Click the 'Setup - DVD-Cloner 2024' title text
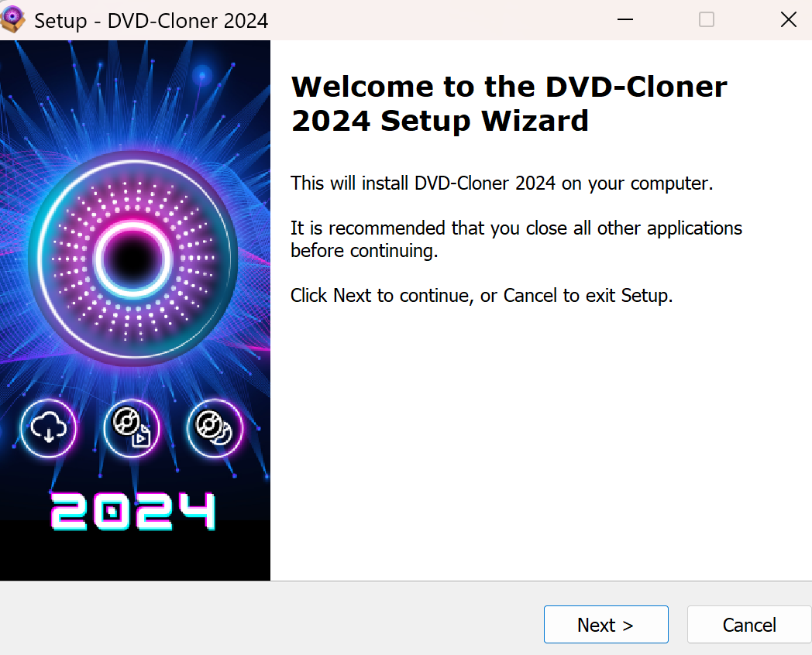 151,21
